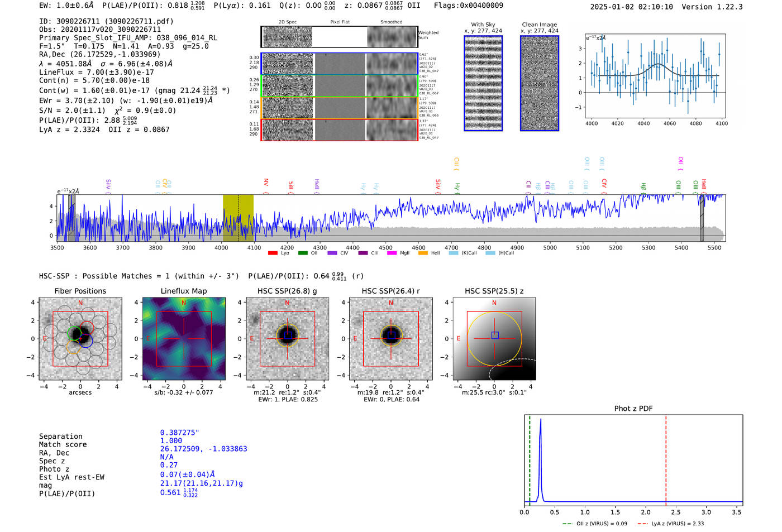Click the orange HeII legend swatch

pyautogui.click(x=422, y=253)
